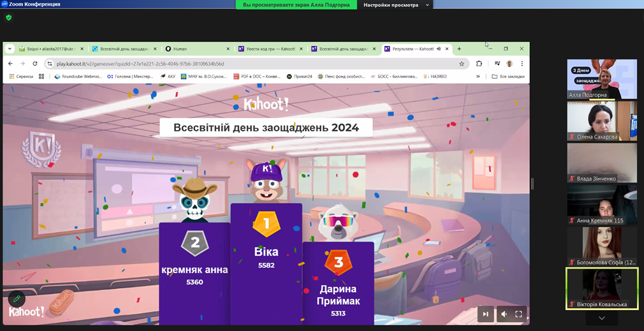Click Kahoot next/skip button
644x331 pixels.
[x=485, y=314]
